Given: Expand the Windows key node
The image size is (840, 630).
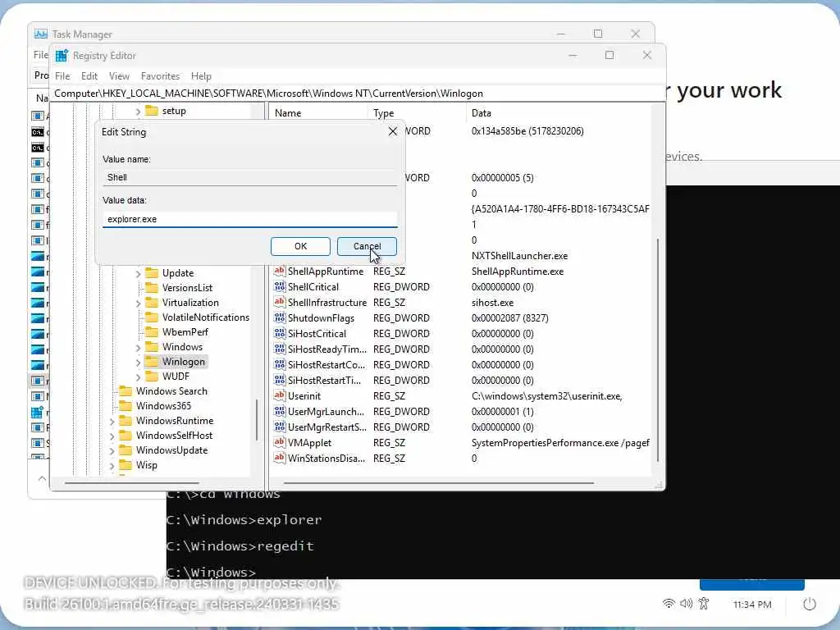Looking at the screenshot, I should (x=138, y=348).
